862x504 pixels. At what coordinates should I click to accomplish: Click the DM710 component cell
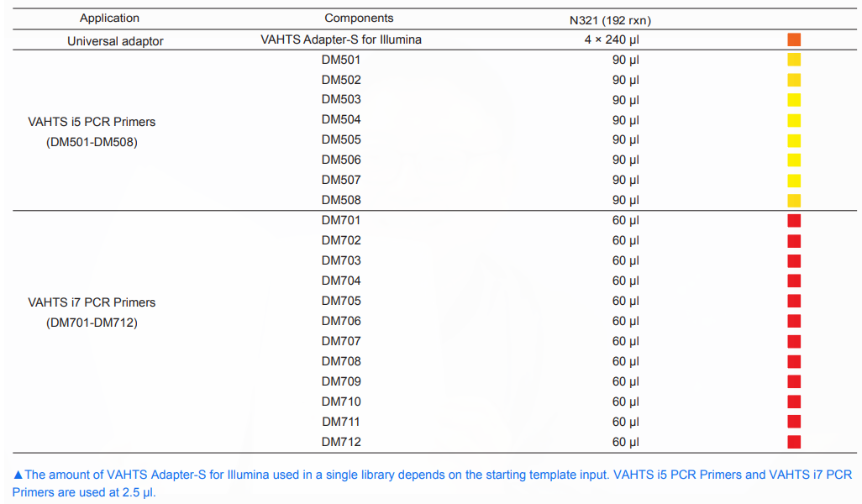pos(341,402)
